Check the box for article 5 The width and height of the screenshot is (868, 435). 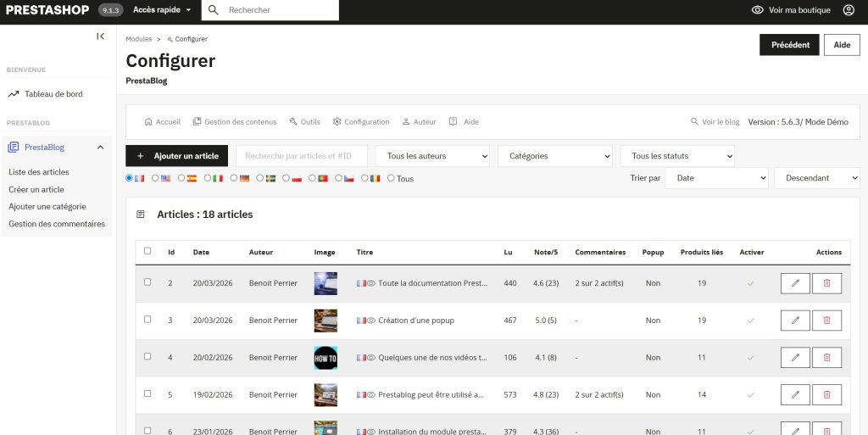(x=147, y=393)
